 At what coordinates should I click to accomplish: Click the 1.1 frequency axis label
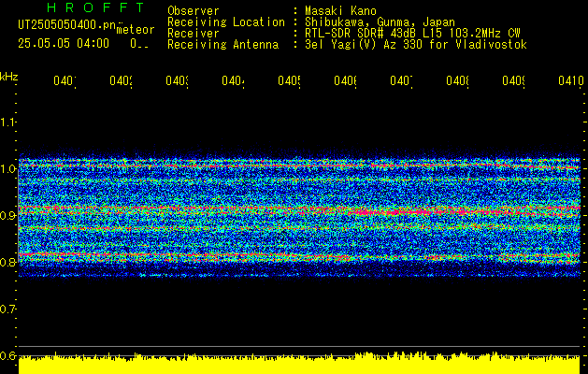coord(8,122)
